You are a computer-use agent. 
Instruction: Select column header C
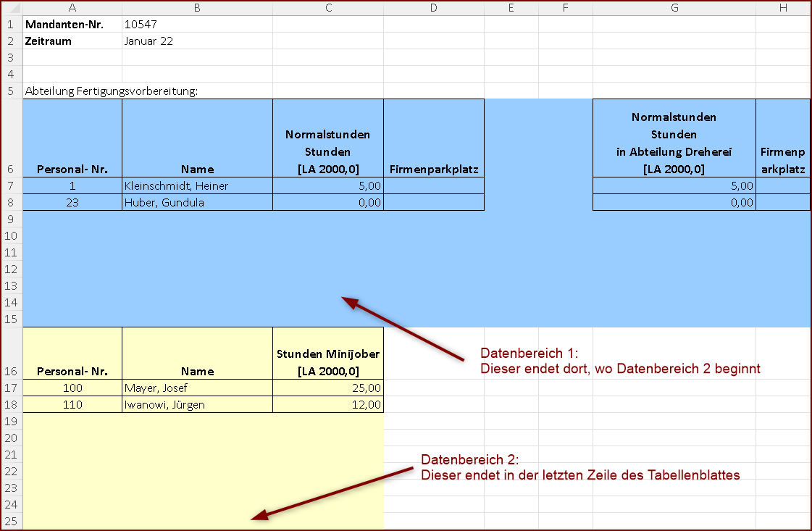[x=328, y=8]
